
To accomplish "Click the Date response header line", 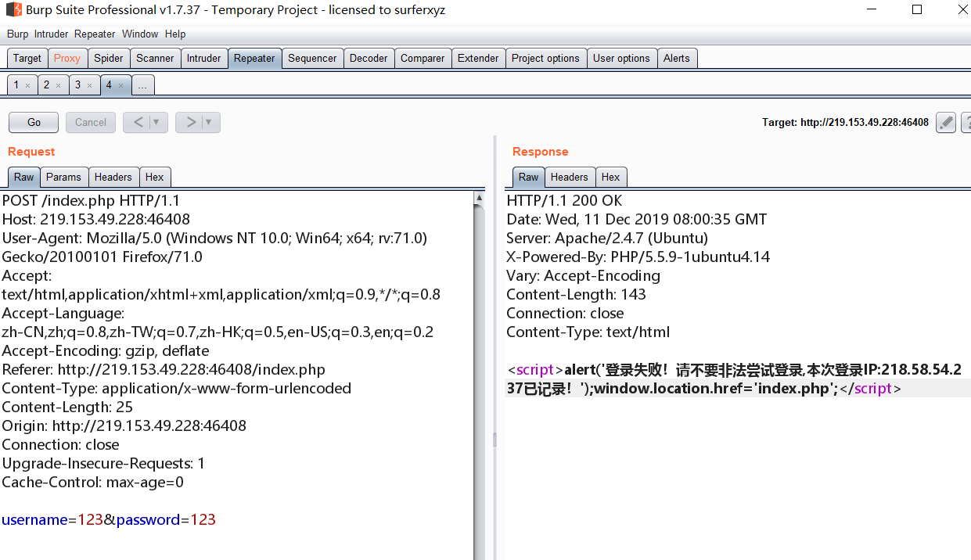I will point(637,219).
